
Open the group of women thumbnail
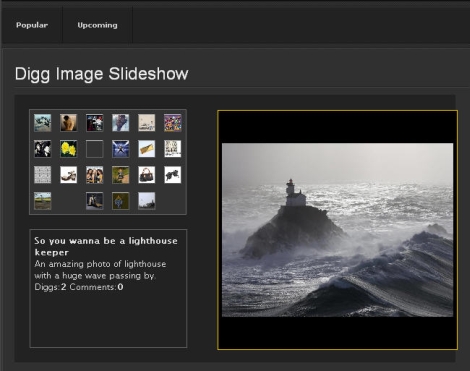tap(95, 175)
